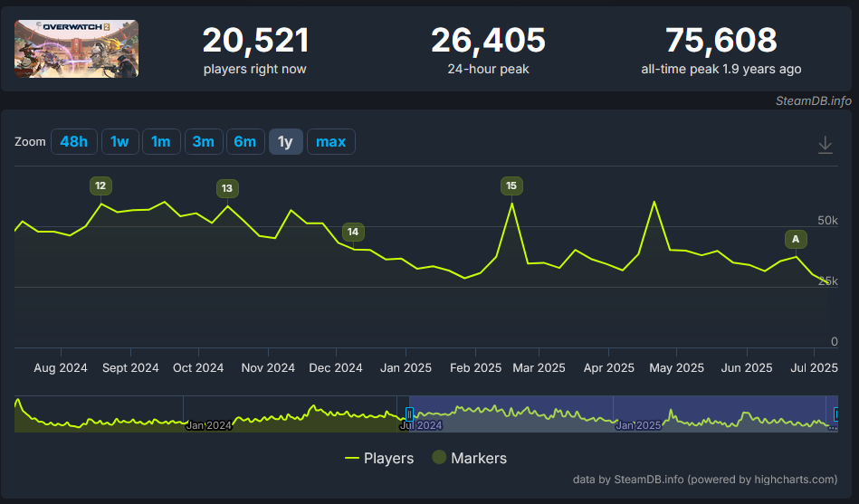This screenshot has height=504, width=859.
Task: Set zoom range to 6m
Action: tap(245, 141)
